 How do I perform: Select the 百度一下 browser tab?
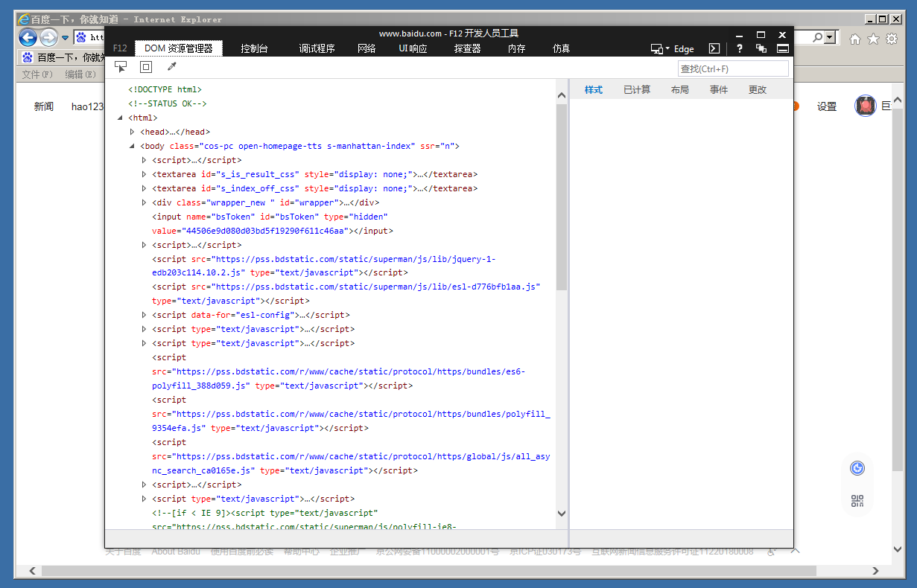click(x=61, y=57)
